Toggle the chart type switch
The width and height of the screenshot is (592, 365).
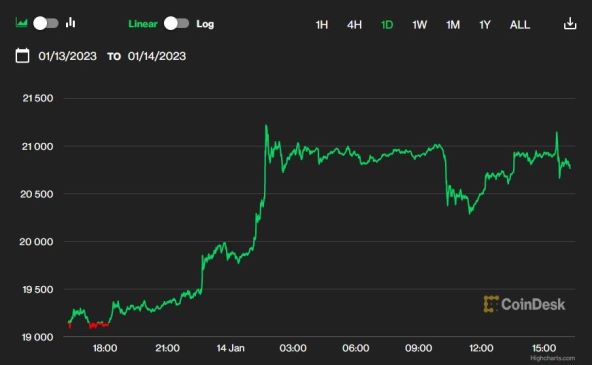[x=46, y=23]
